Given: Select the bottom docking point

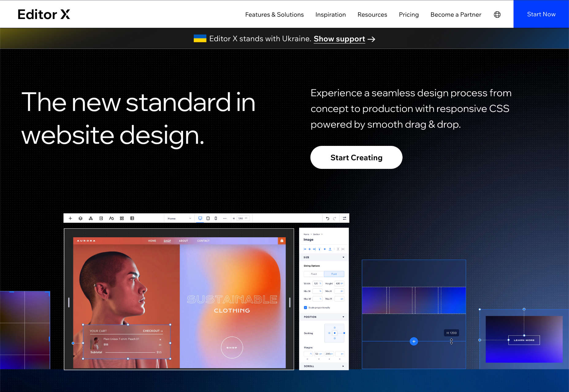Looking at the screenshot, I should tap(334, 338).
